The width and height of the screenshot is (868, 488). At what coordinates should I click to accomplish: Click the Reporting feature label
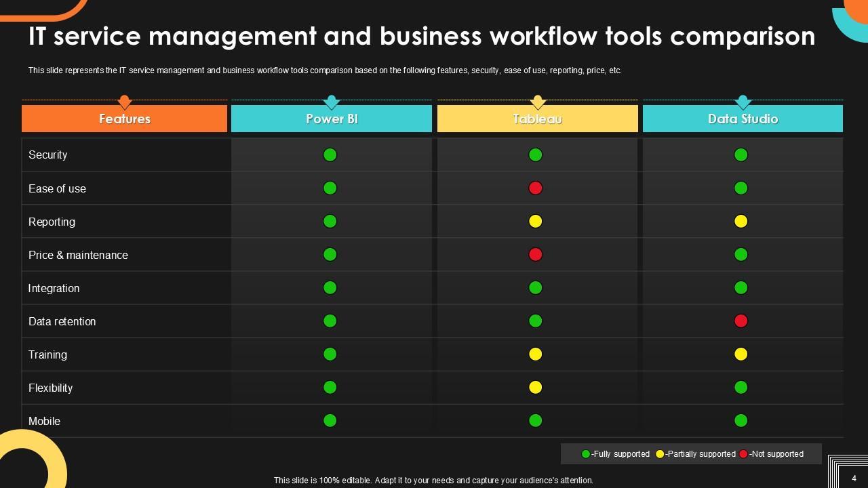pos(52,222)
